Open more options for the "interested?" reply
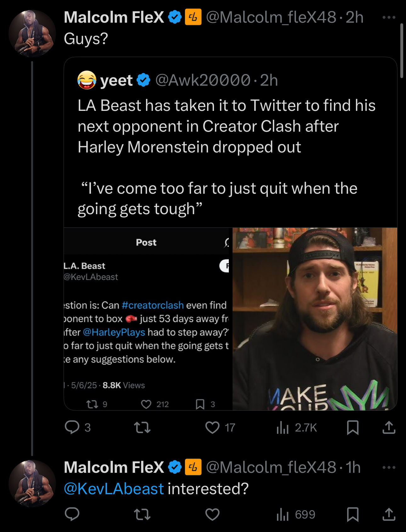The height and width of the screenshot is (532, 406). (389, 467)
